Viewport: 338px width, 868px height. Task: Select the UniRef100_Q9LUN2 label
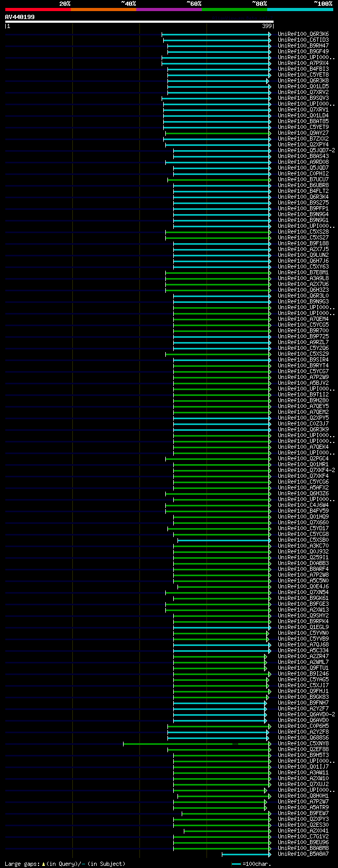click(303, 255)
